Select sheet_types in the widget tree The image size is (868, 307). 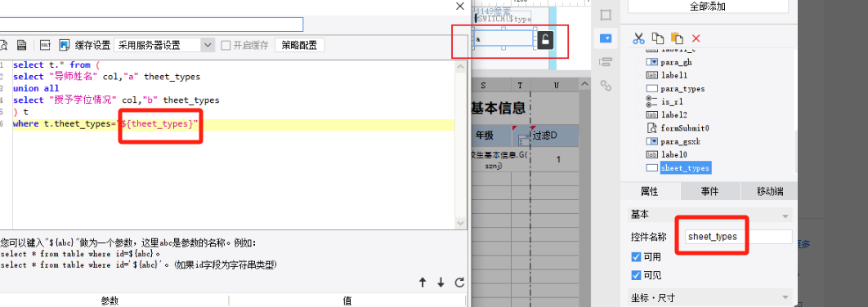tap(685, 167)
